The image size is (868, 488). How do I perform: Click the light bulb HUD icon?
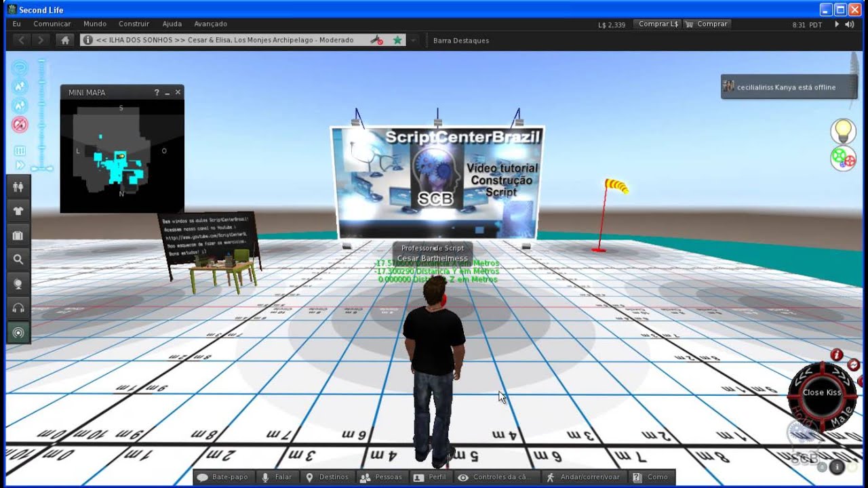click(843, 131)
